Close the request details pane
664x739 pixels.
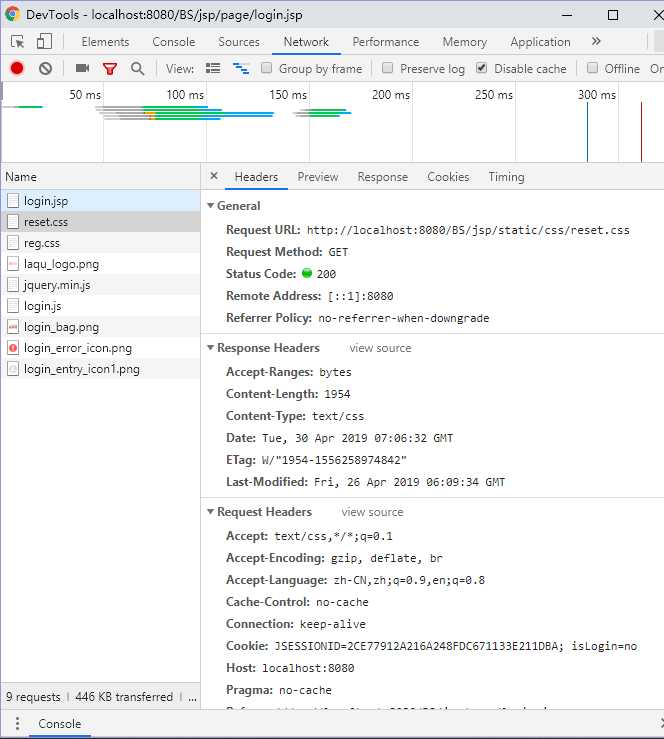tap(214, 176)
